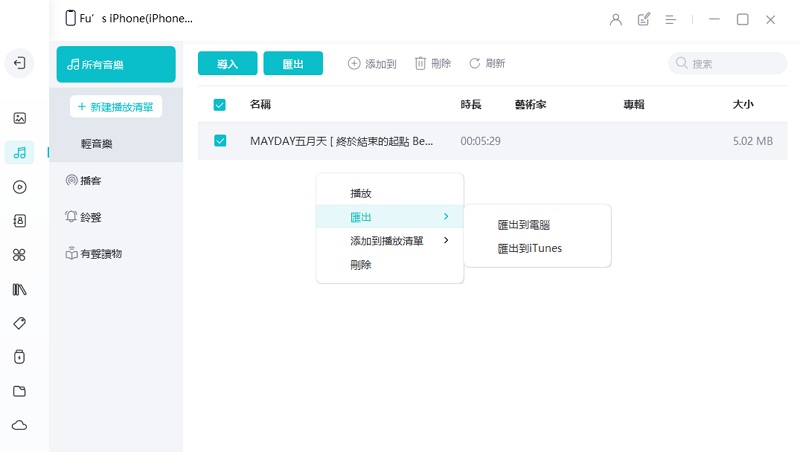Viewport: 800px width, 452px height.
Task: Open the Music section icon in the sidebar
Action: (19, 152)
